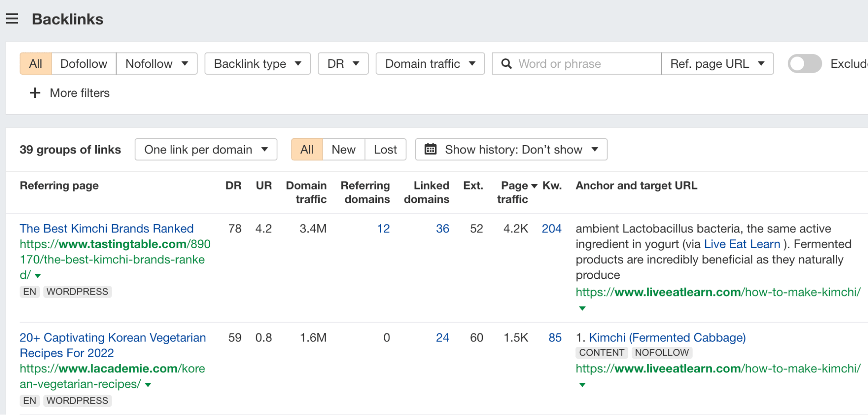Viewport: 868px width, 415px height.
Task: Expand the liveeatlearn.com target URL details
Action: tap(582, 308)
